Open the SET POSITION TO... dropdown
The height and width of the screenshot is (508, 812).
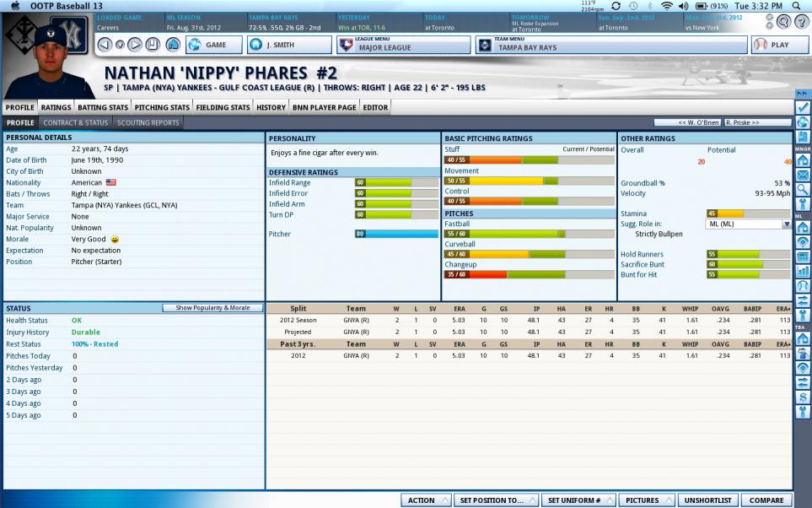click(x=496, y=500)
